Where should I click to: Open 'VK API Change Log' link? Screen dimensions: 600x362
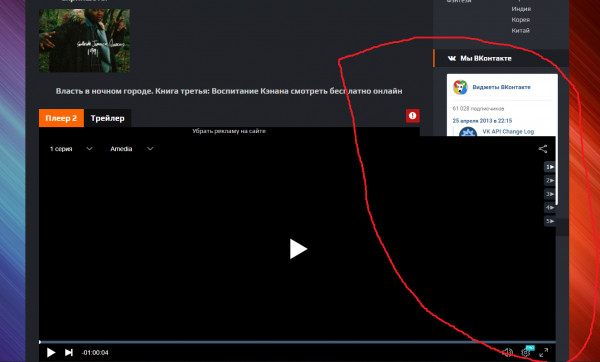pos(508,132)
